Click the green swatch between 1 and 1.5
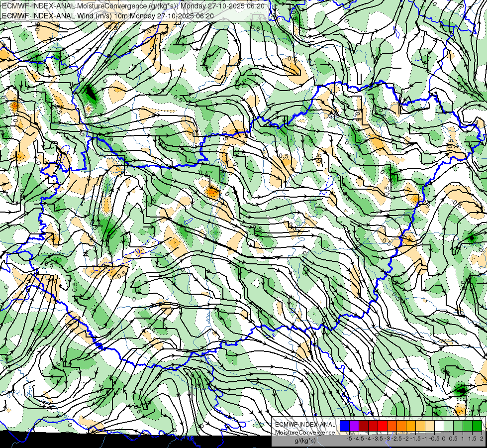The width and height of the screenshot is (487, 448). (468, 426)
